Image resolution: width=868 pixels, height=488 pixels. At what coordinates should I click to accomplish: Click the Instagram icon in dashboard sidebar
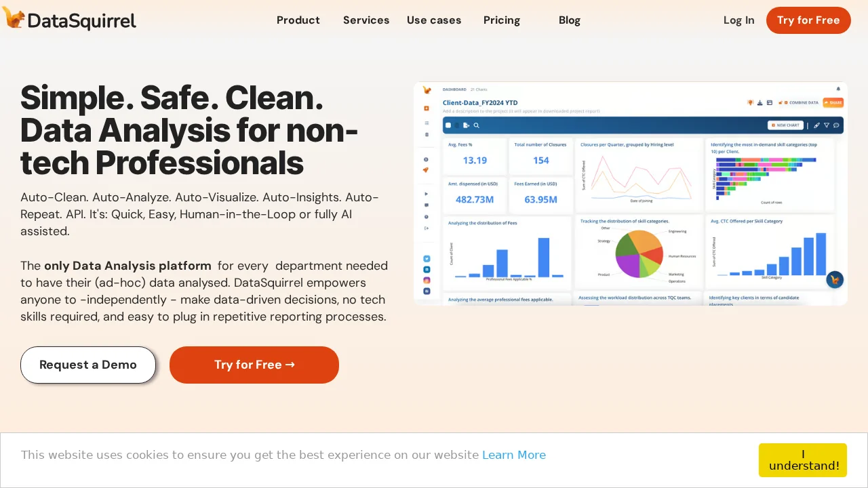(427, 280)
